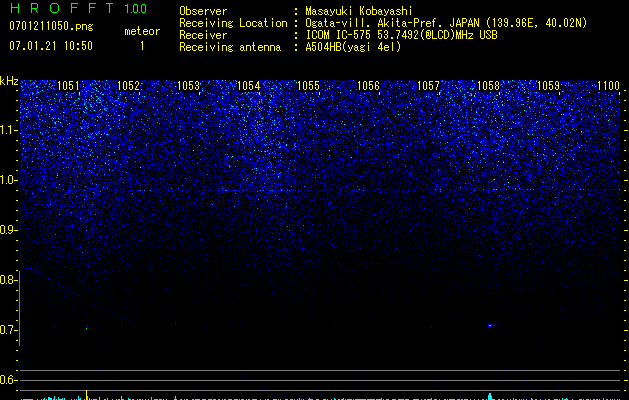Click the bright meteor echo below 1058
629x400 pixels.
pos(490,325)
